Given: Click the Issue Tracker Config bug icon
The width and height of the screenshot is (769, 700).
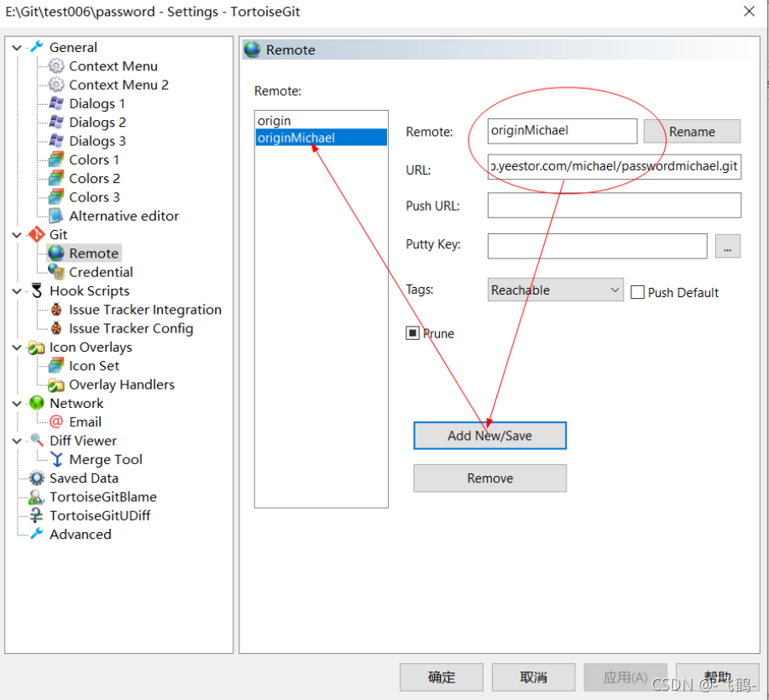Looking at the screenshot, I should pyautogui.click(x=56, y=328).
